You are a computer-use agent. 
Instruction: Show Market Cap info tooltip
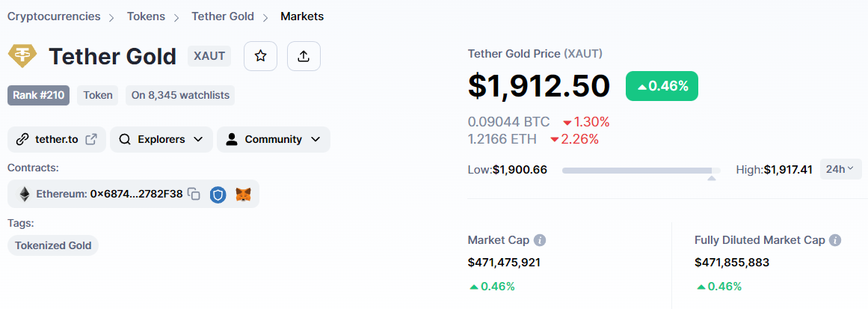(540, 240)
